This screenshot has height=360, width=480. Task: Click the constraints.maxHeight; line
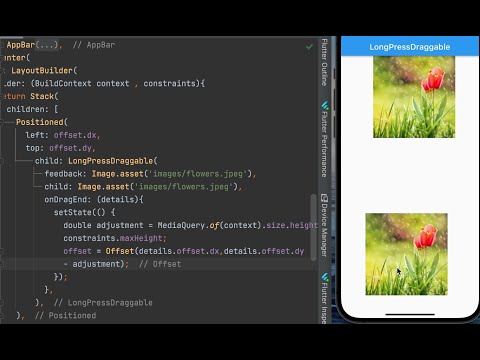(115, 238)
